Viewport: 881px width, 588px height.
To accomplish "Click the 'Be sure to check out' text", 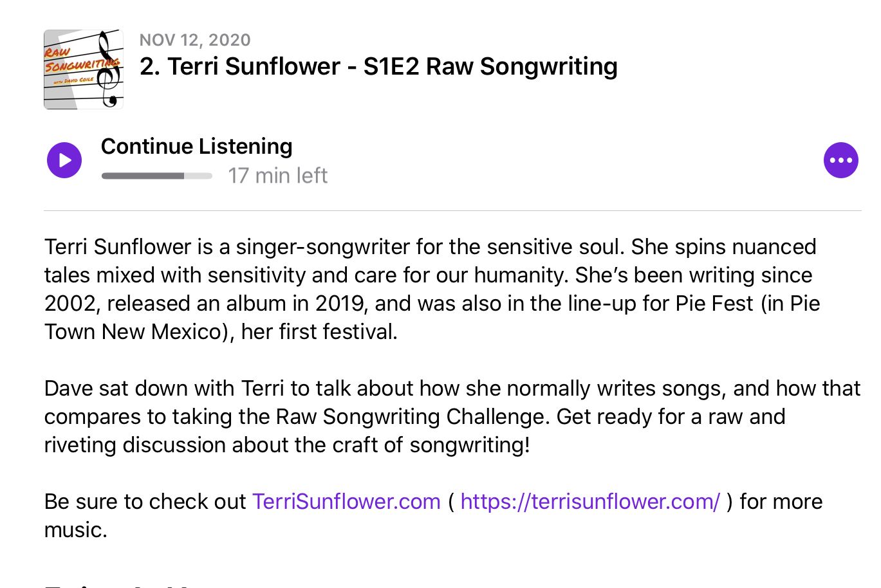I will point(145,502).
